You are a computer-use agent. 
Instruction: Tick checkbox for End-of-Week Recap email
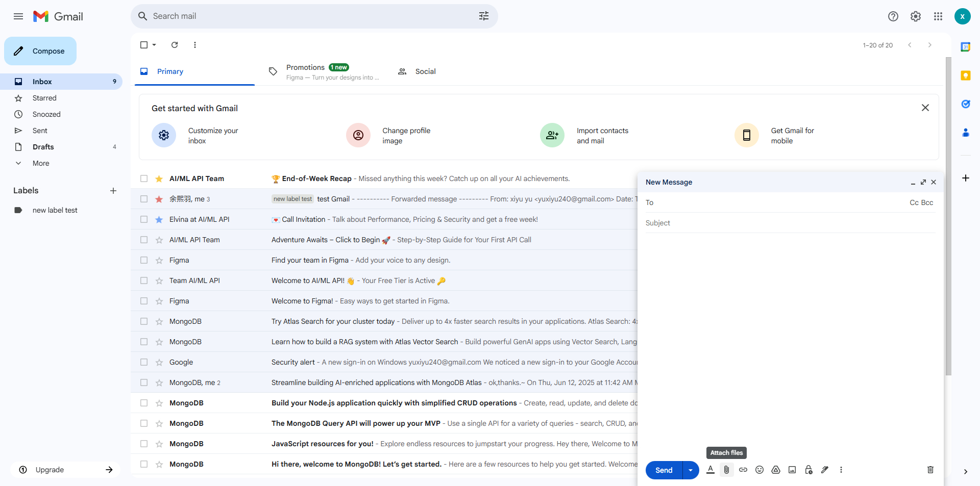(144, 178)
